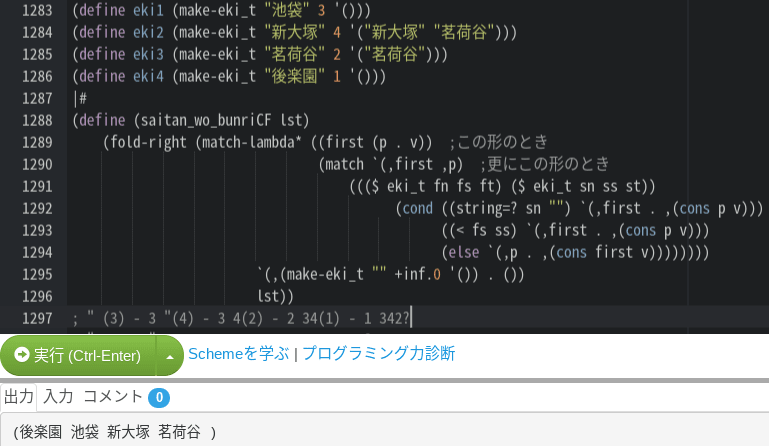Image resolution: width=769 pixels, height=446 pixels.
Task: Click the fold-right keyword on line 1289
Action: (148, 142)
